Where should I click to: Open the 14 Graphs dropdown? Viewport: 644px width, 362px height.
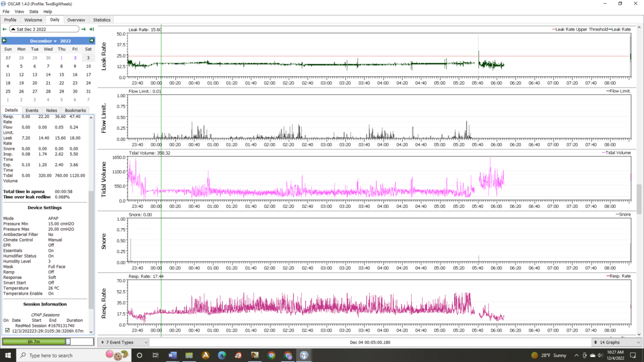tap(616, 342)
